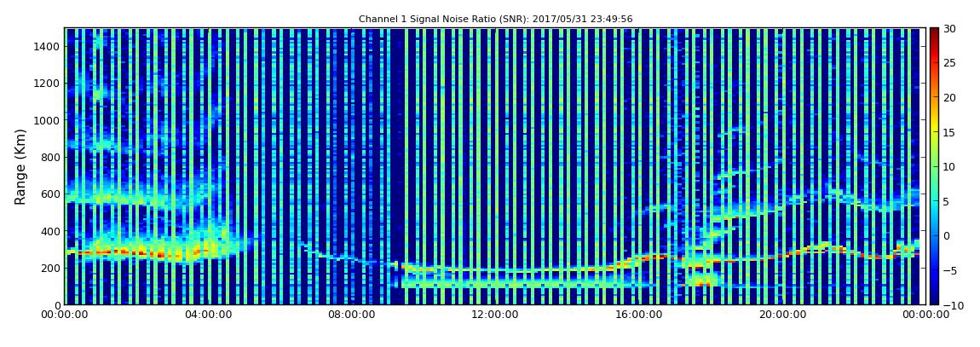
Task: Click the colorbar value 30
Action: (949, 29)
